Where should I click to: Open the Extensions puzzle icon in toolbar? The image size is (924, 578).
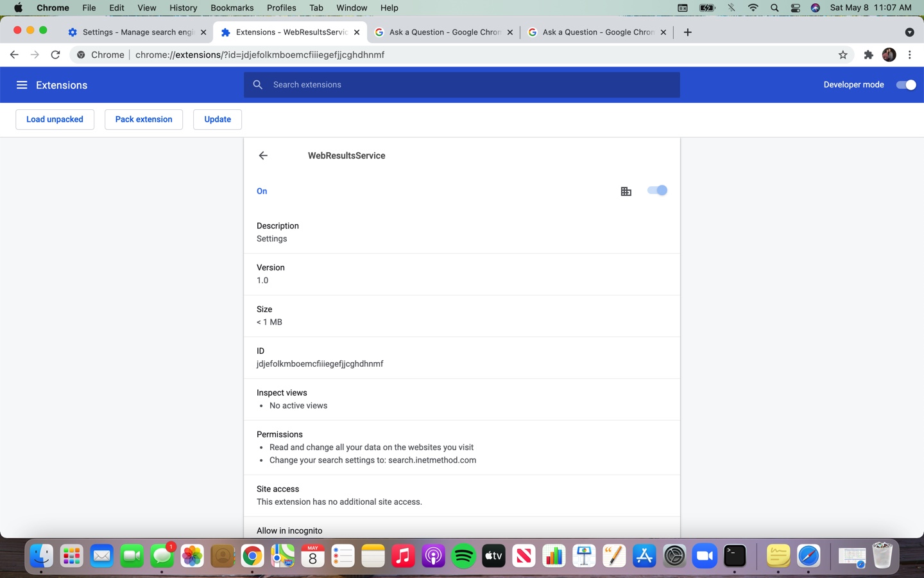coord(868,55)
